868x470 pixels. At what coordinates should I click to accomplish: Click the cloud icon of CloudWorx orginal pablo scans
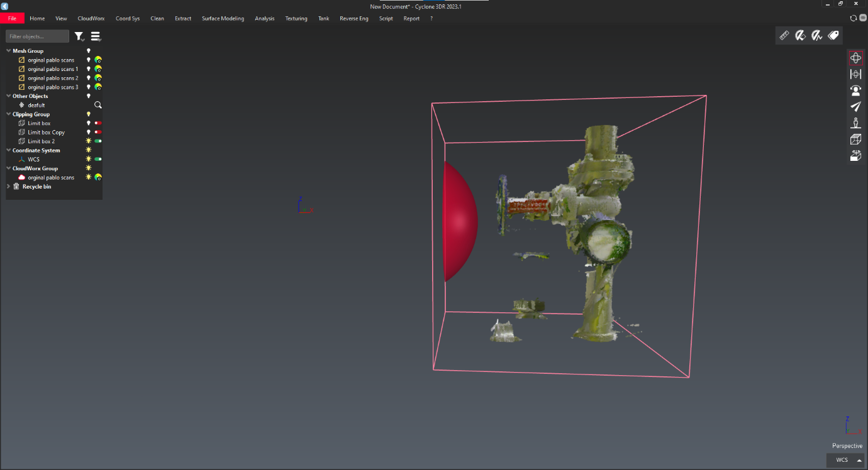[22, 177]
